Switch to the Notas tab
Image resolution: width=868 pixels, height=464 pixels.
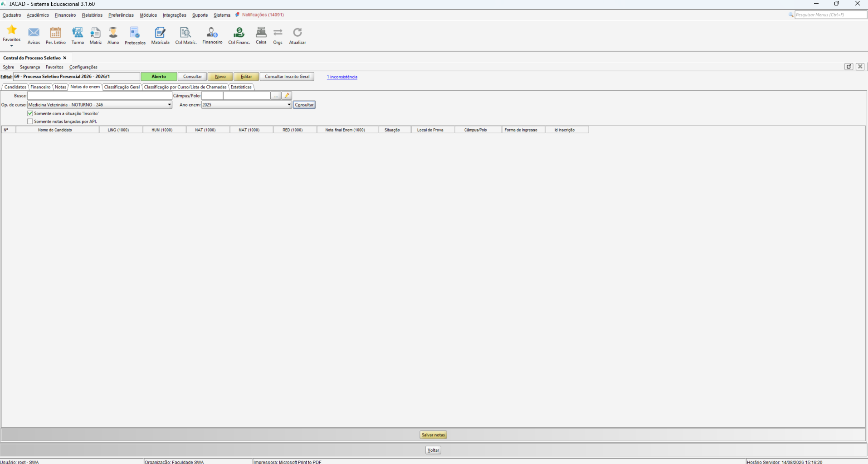(60, 87)
